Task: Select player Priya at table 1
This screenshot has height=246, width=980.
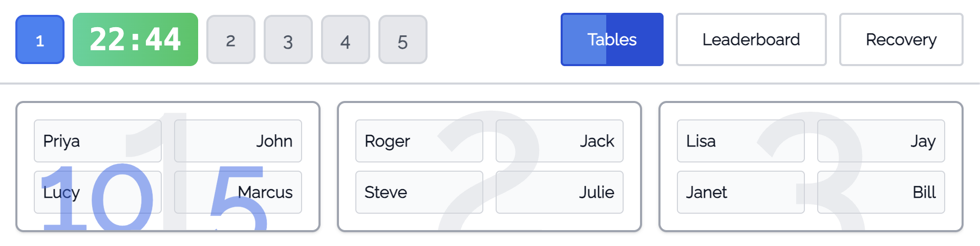Action: (98, 141)
